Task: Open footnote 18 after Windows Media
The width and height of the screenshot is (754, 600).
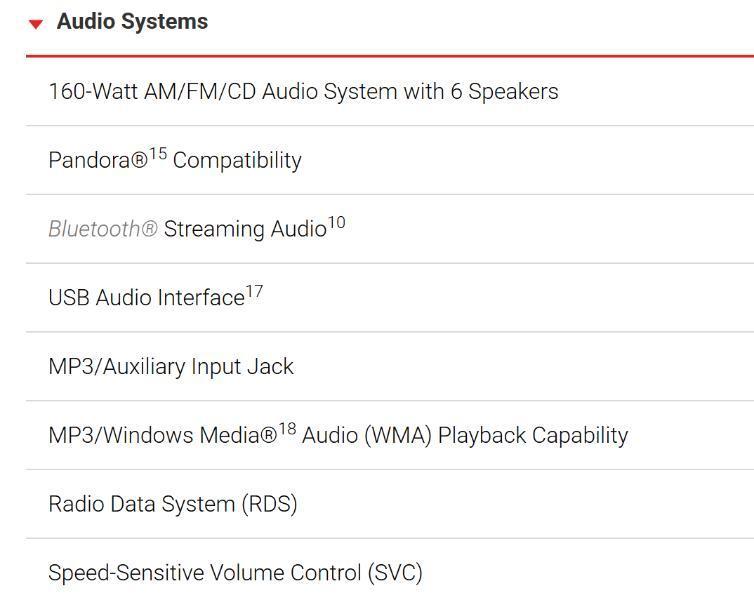Action: click(x=287, y=430)
